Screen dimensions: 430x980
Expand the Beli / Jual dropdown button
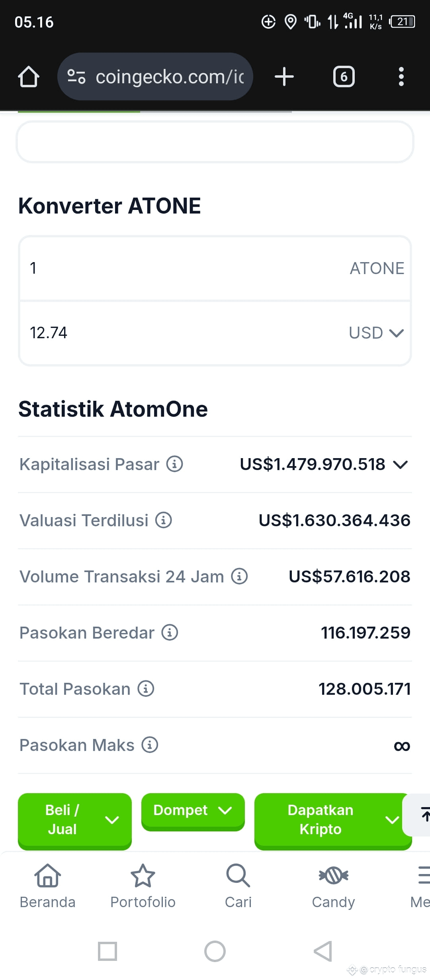click(75, 820)
